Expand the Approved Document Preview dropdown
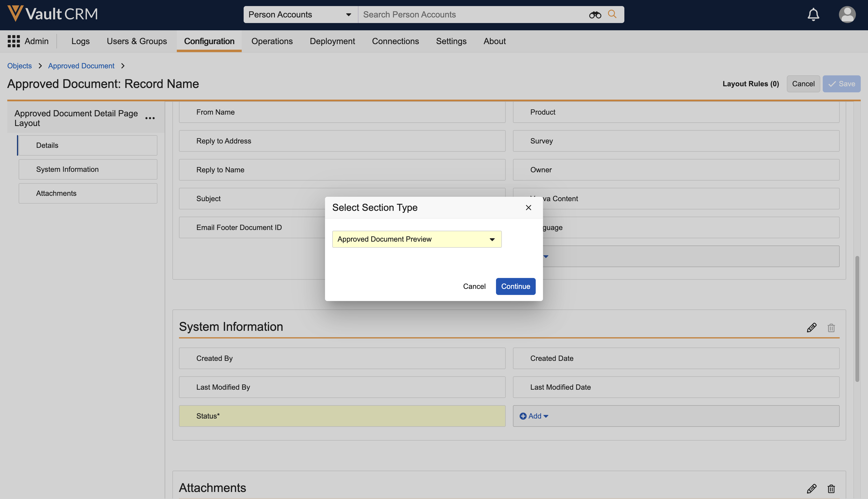868x499 pixels. coord(417,239)
